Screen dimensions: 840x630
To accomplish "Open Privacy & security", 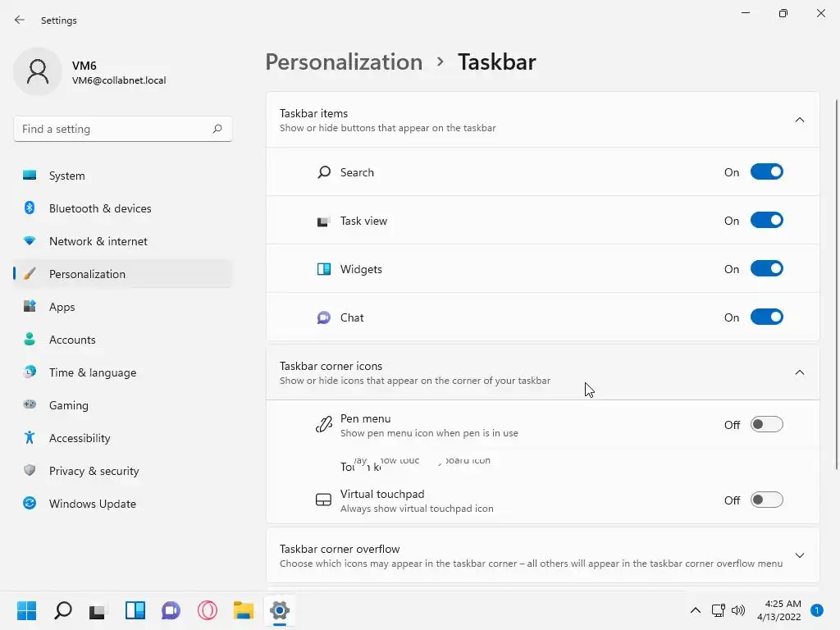I will pyautogui.click(x=123, y=471).
